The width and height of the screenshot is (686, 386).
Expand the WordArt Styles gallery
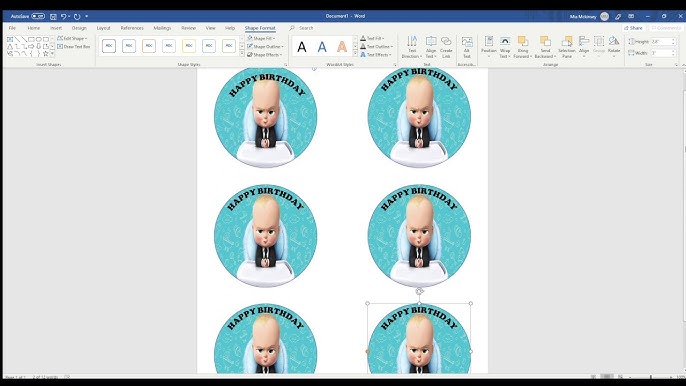tap(355, 53)
